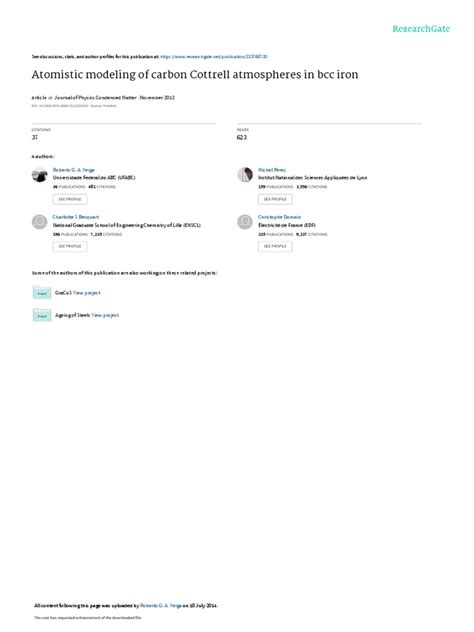Click See Profile button under Charlotte Becquart
The width and height of the screenshot is (474, 632).
coord(70,246)
